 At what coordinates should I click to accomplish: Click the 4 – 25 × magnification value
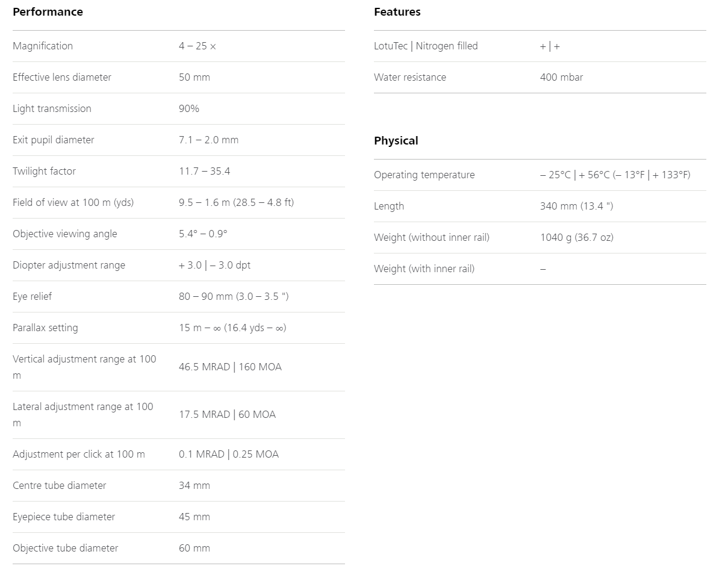coord(198,46)
